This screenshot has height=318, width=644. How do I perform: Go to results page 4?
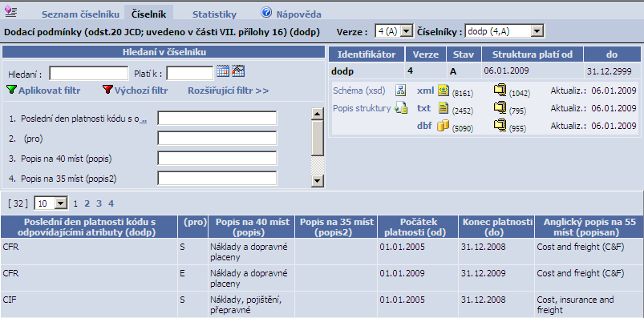(111, 203)
